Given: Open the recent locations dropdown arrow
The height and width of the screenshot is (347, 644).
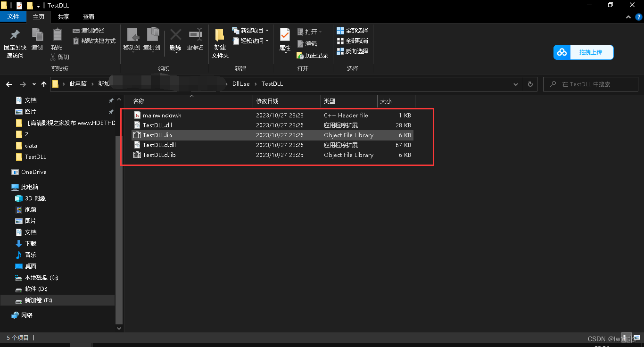Looking at the screenshot, I should click(x=34, y=84).
